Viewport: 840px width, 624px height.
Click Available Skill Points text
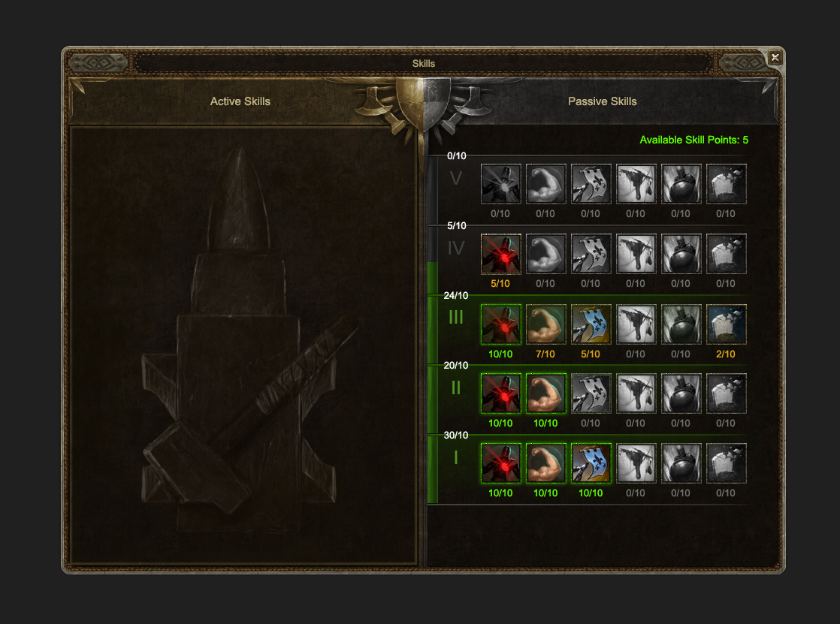(693, 140)
